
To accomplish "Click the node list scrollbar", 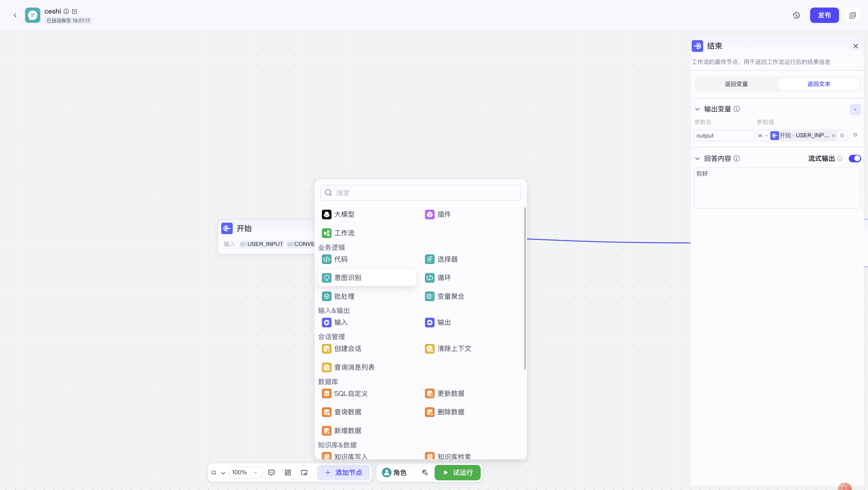I will [525, 288].
